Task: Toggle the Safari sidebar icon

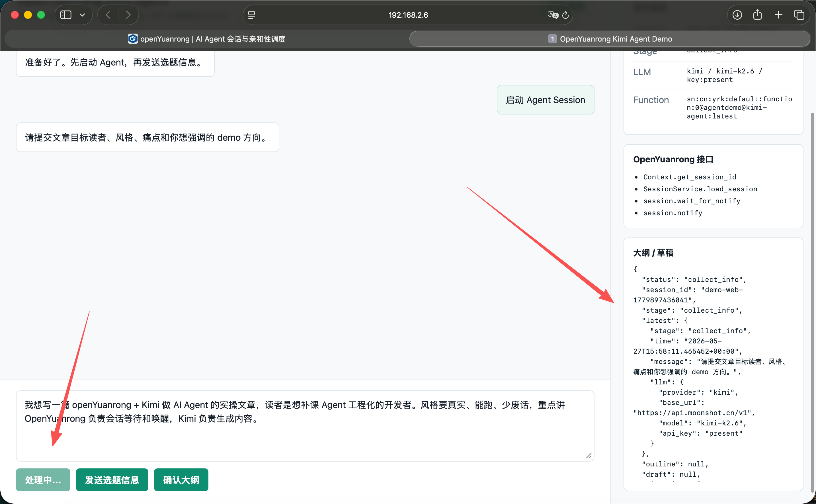Action: [66, 15]
